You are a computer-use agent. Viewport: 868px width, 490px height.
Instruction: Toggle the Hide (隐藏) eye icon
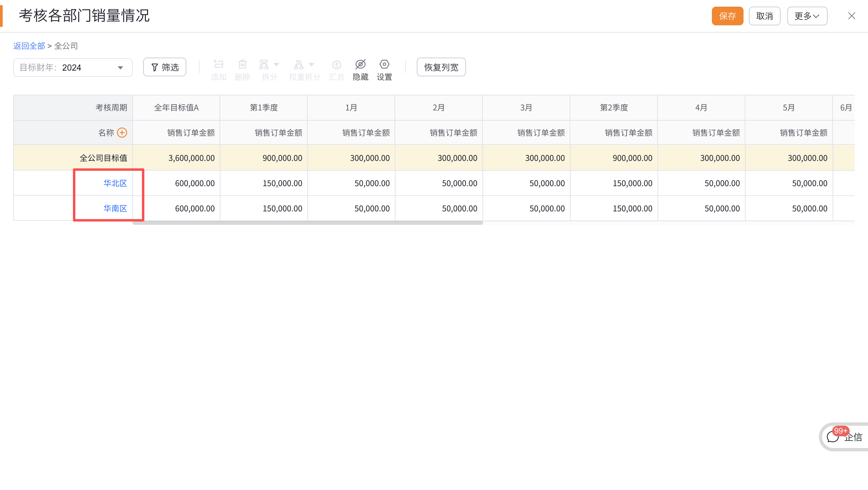pyautogui.click(x=360, y=64)
